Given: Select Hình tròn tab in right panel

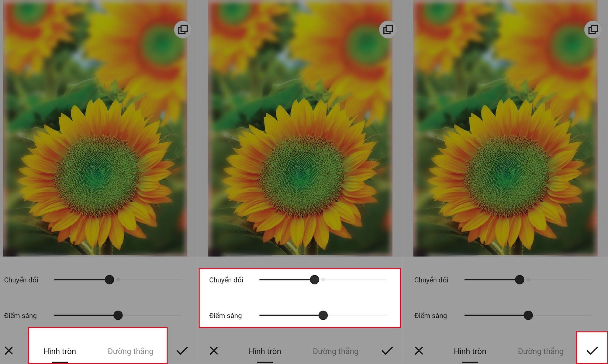Looking at the screenshot, I should [x=470, y=351].
